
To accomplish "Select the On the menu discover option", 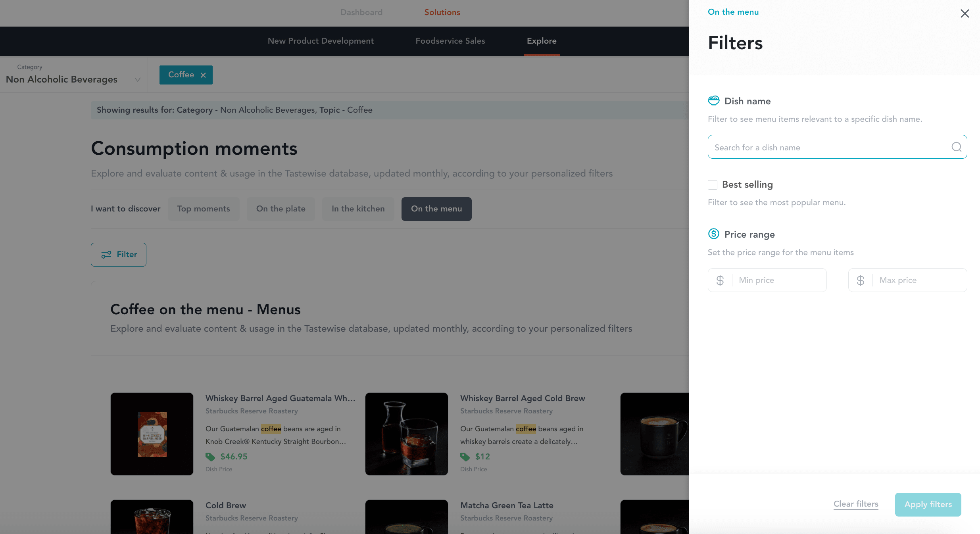I will click(x=436, y=209).
